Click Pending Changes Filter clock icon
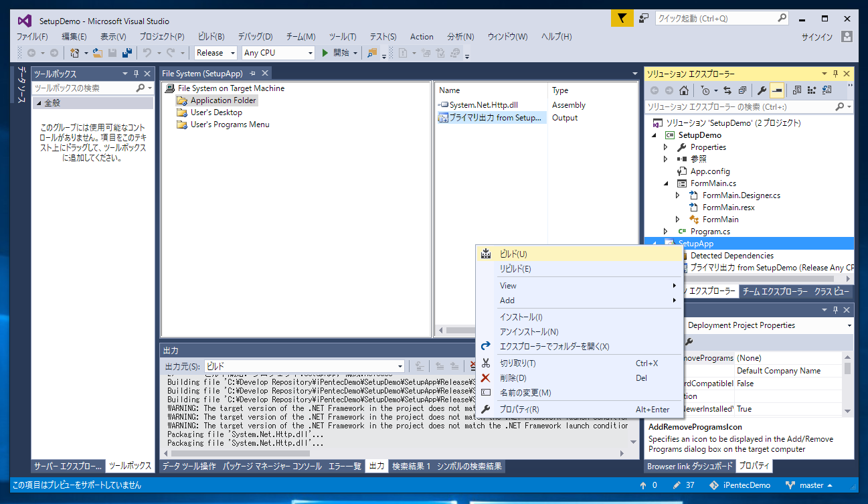The image size is (868, 504). (x=705, y=90)
